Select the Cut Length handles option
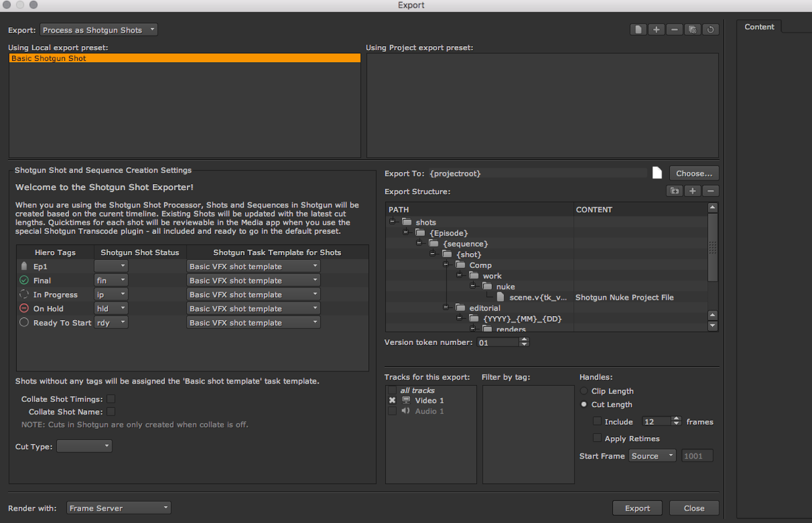This screenshot has width=812, height=523. [584, 404]
